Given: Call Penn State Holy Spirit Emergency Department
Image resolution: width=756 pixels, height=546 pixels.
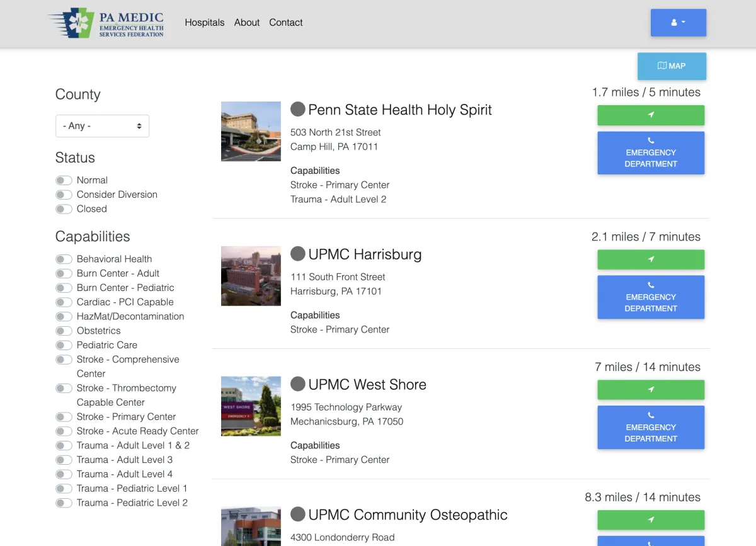Looking at the screenshot, I should click(651, 152).
